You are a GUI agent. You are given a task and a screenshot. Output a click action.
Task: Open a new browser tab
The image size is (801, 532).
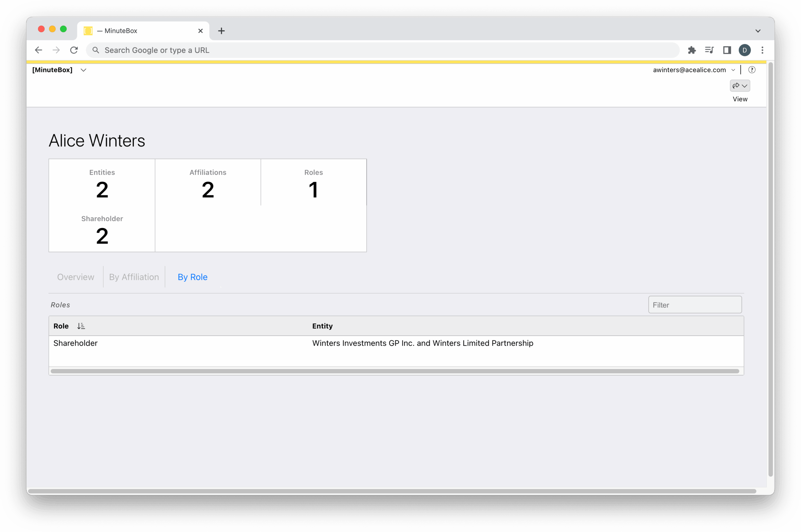pyautogui.click(x=221, y=31)
